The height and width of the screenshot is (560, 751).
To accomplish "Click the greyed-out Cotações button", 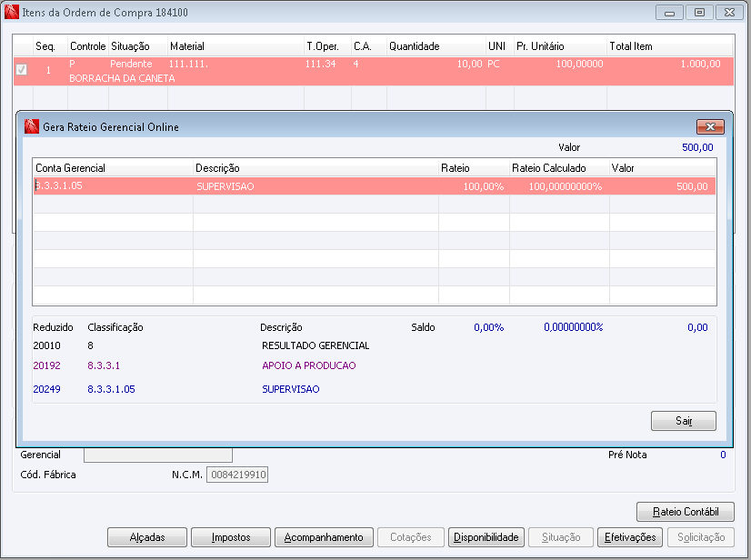I will coord(410,537).
